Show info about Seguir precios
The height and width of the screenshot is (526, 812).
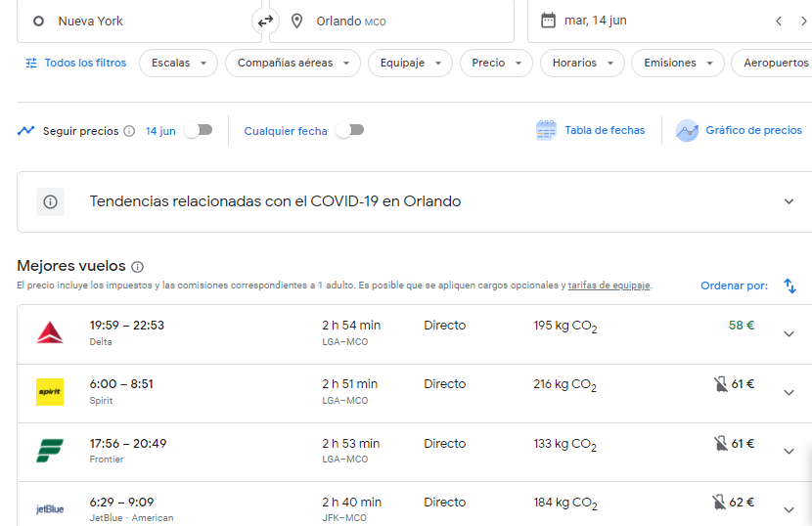129,131
